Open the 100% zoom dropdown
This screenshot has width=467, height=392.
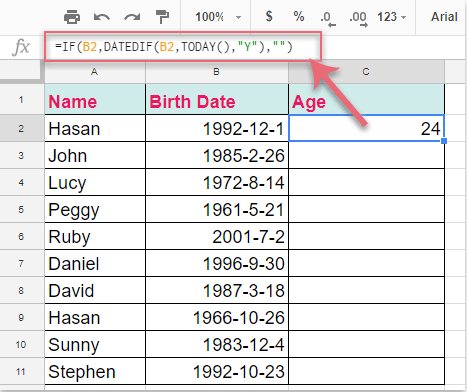click(x=218, y=17)
